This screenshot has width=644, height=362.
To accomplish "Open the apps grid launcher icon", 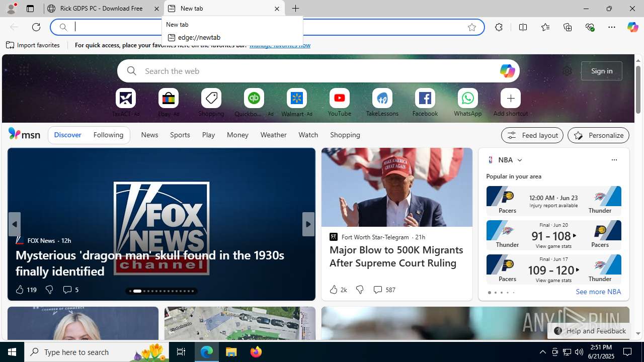I will pyautogui.click(x=24, y=71).
